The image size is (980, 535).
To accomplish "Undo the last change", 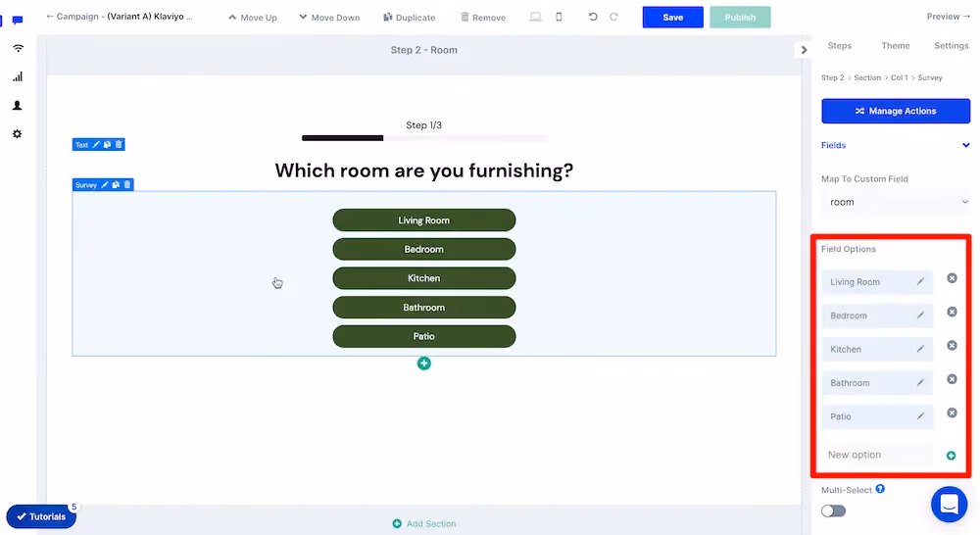I will coord(593,17).
